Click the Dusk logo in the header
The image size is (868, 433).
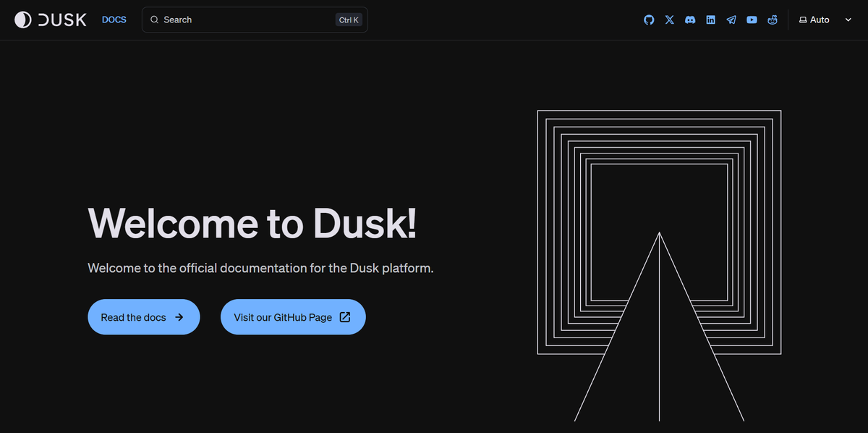(51, 20)
